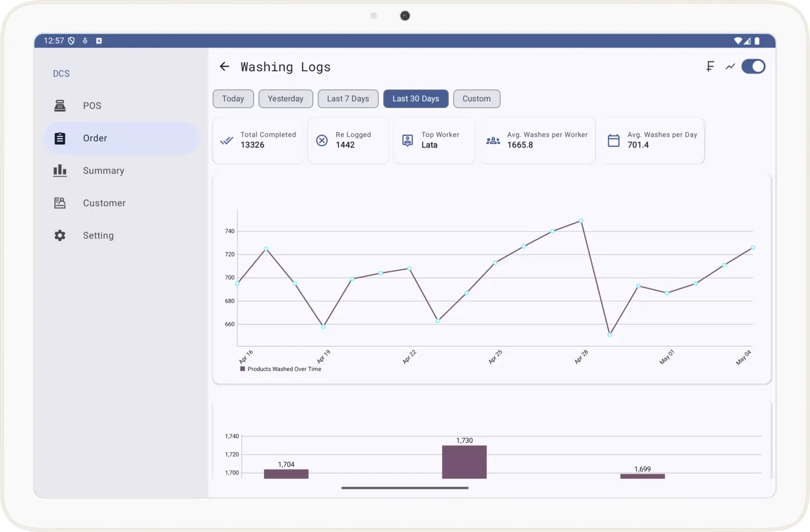Open Settings with the gear icon
The image size is (810, 532).
click(60, 235)
